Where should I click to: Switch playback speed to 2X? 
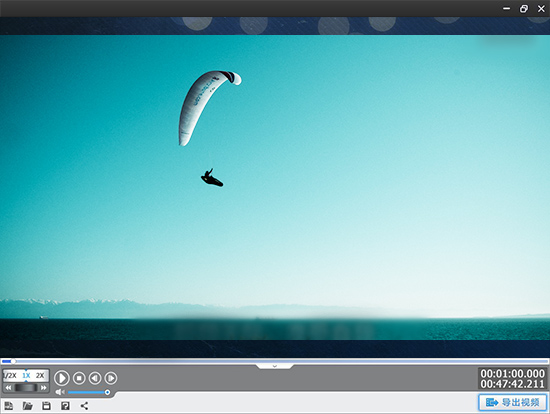pos(40,376)
